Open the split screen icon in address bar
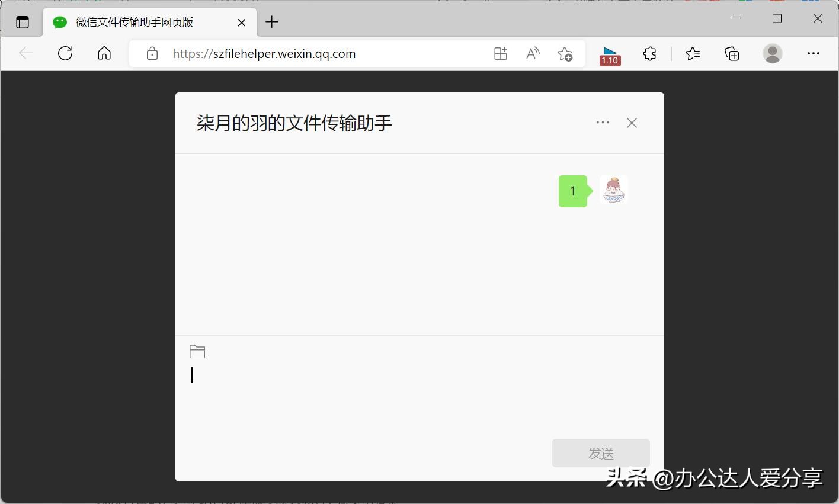This screenshot has width=839, height=504. 500,53
